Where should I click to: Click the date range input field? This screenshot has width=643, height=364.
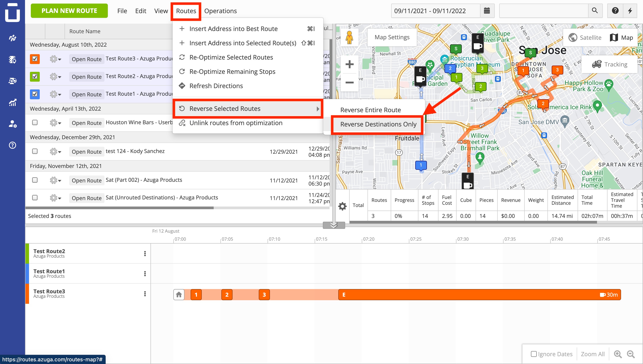[436, 11]
